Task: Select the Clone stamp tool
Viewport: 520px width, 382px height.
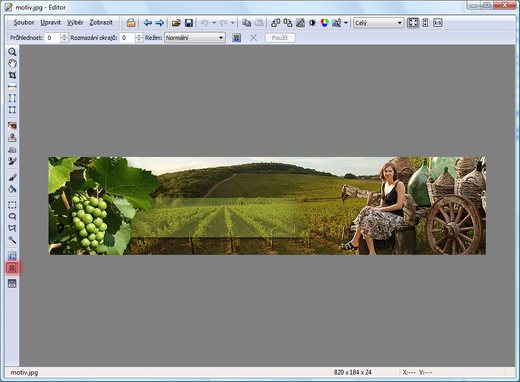Action: point(12,137)
